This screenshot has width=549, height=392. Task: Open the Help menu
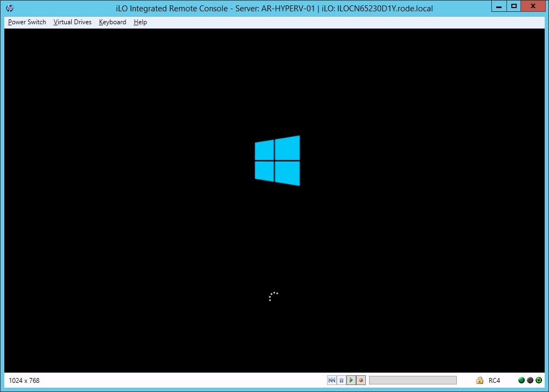coord(140,22)
